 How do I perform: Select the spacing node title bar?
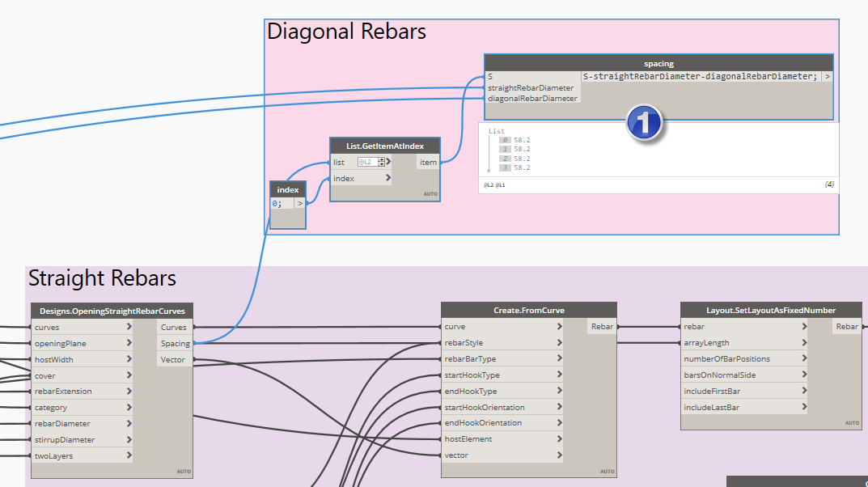point(658,63)
